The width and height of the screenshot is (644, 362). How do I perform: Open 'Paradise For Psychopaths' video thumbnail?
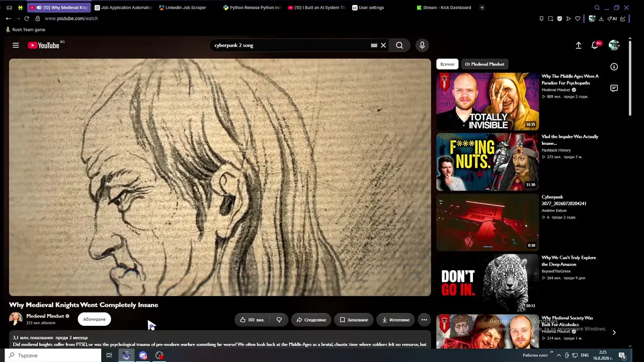pos(488,102)
